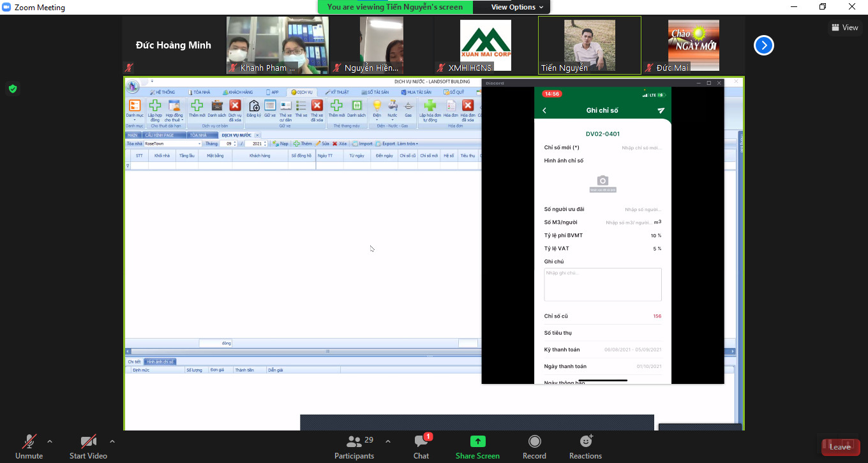This screenshot has height=463, width=868.
Task: Expand video options arrow beside Start Video
Action: pyautogui.click(x=112, y=441)
